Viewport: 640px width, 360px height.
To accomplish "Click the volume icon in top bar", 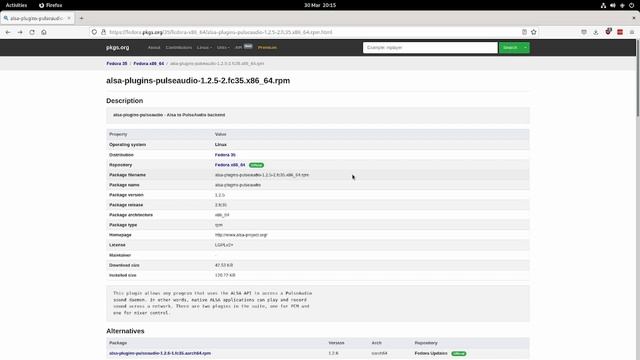I will click(x=613, y=5).
